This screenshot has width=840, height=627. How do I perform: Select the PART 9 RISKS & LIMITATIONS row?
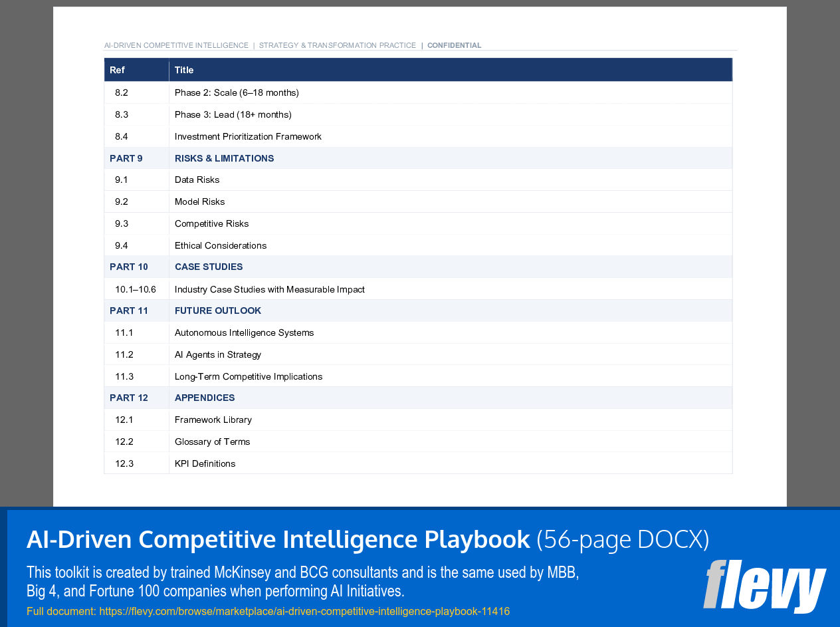coord(224,158)
